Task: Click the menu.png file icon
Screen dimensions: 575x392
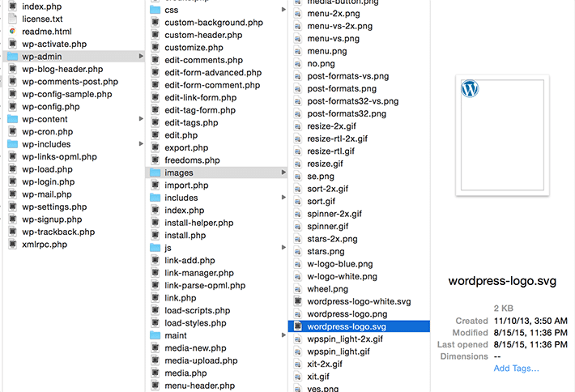Action: coord(298,51)
